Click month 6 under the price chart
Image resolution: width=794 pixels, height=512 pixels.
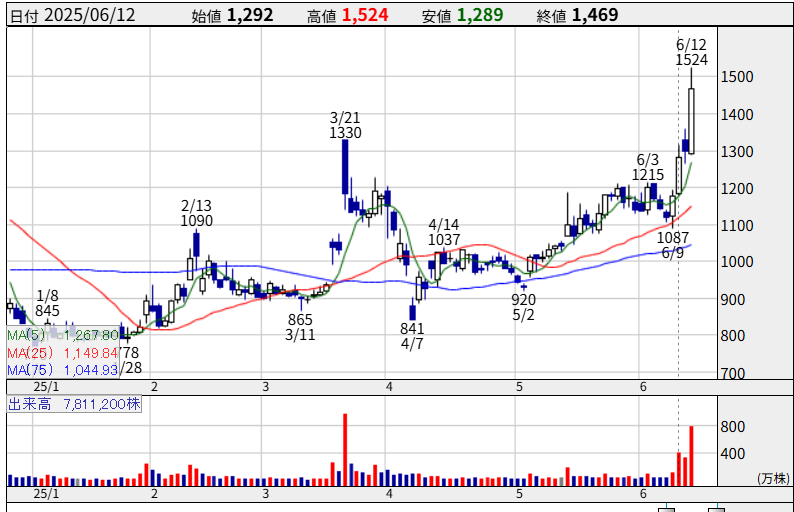(x=643, y=387)
